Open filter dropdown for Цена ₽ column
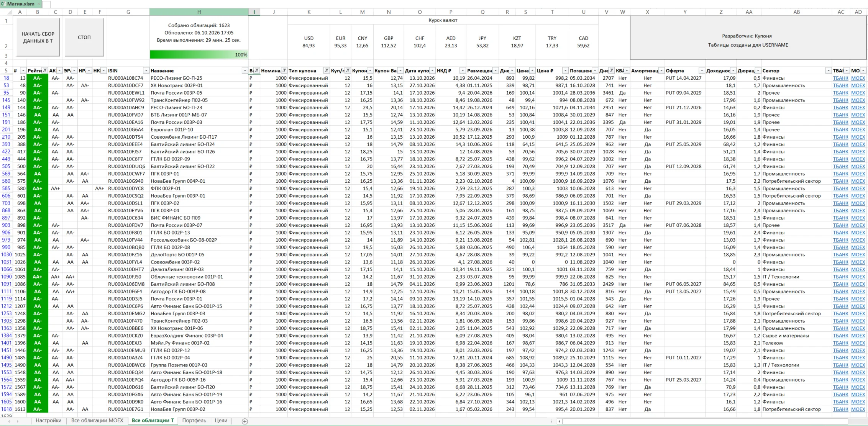 [x=565, y=70]
